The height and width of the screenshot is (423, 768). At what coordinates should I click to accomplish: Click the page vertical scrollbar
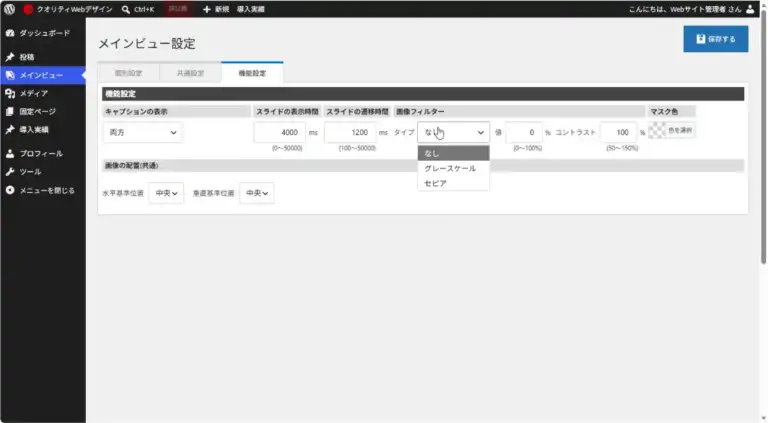(x=764, y=137)
